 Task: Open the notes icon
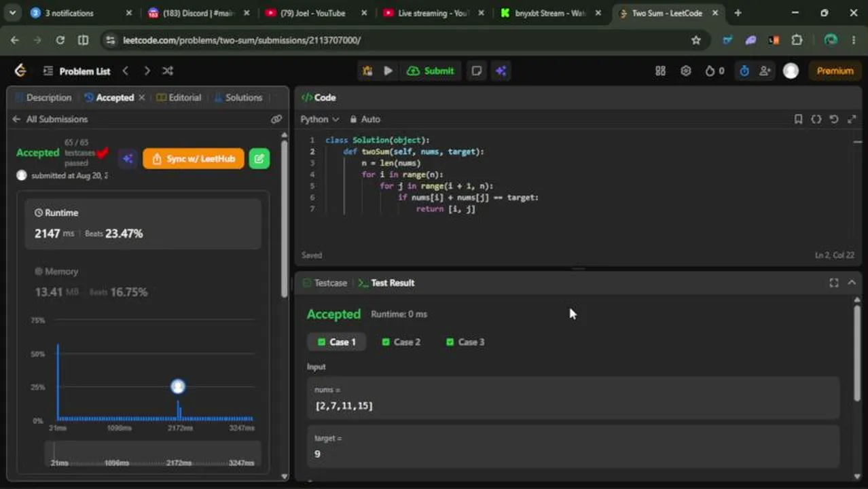[477, 71]
